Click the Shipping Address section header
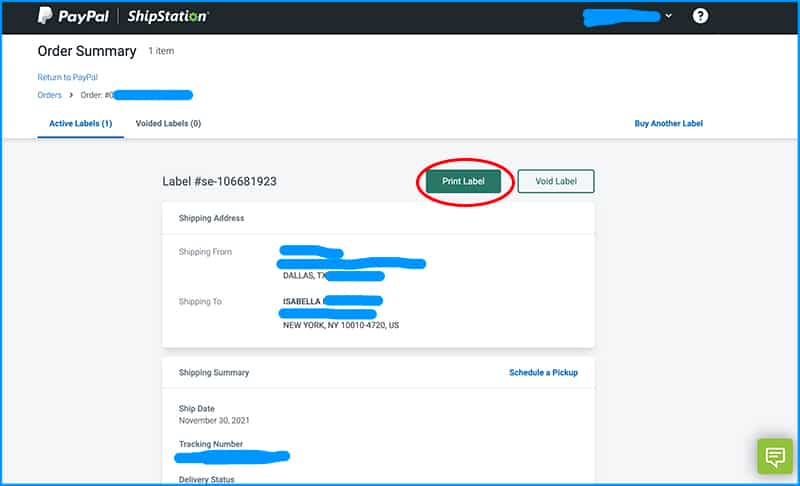Image resolution: width=800 pixels, height=486 pixels. click(x=211, y=218)
